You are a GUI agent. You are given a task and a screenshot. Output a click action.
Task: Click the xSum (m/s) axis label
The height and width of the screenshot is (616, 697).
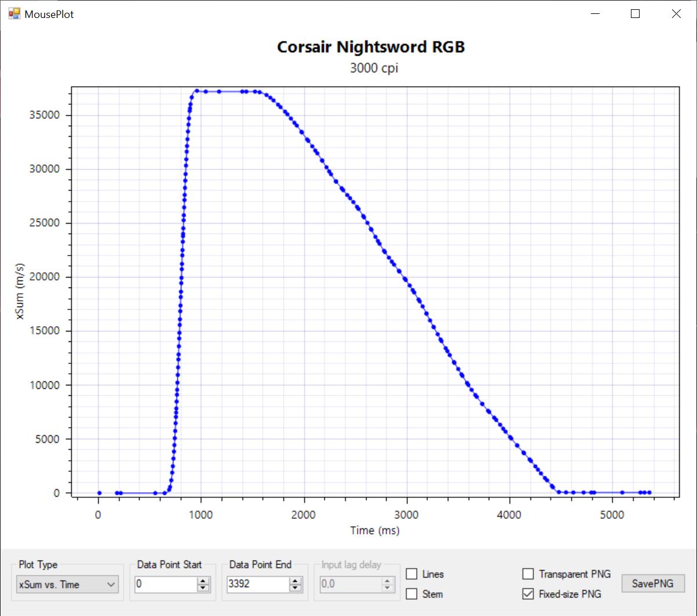(20, 291)
